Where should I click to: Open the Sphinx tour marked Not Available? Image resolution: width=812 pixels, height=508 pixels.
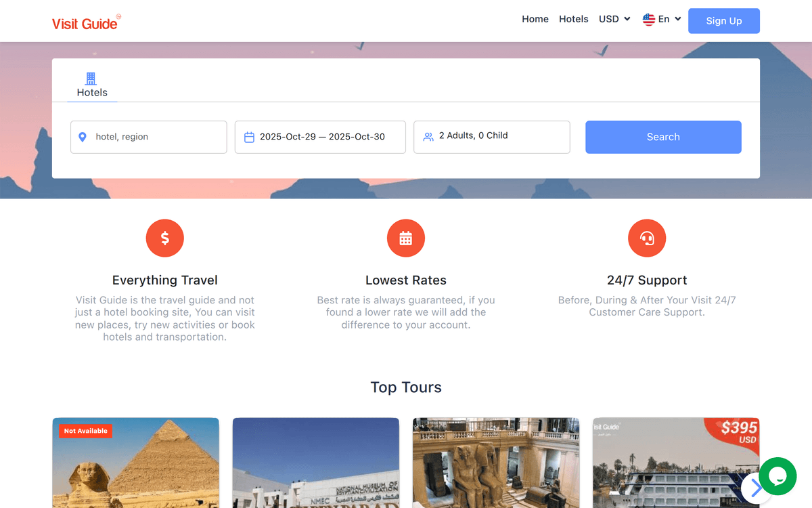click(x=135, y=467)
